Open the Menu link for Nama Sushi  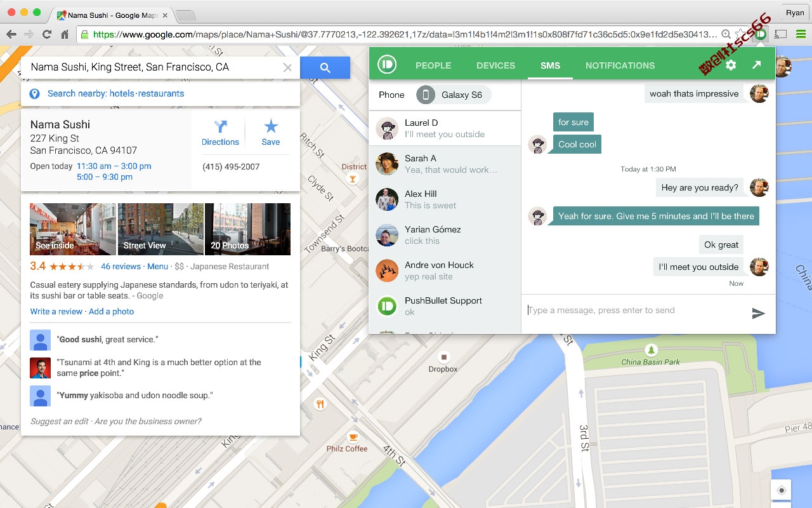point(157,267)
